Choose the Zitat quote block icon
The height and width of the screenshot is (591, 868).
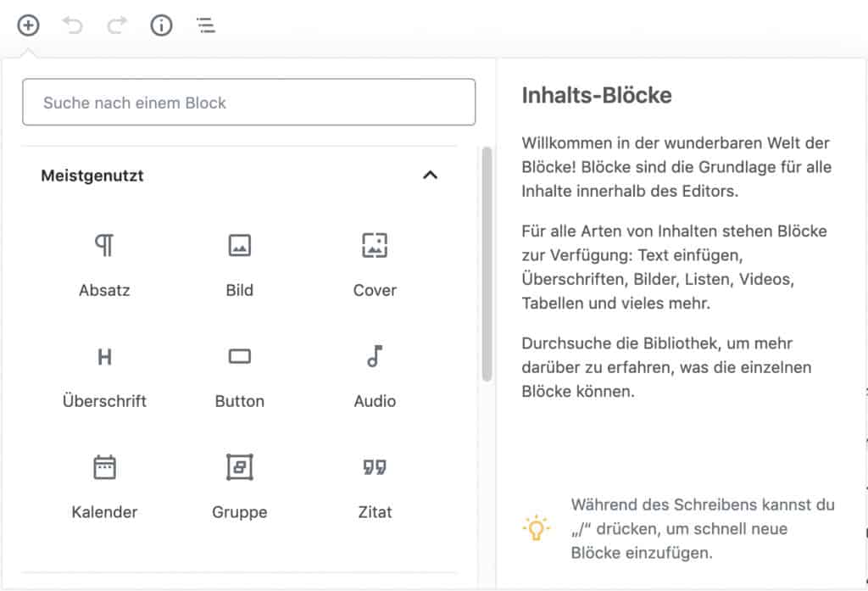coord(375,467)
